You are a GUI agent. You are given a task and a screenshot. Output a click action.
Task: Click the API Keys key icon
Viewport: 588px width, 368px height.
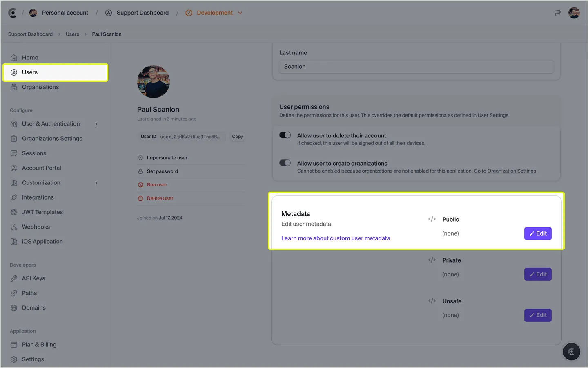pyautogui.click(x=14, y=278)
